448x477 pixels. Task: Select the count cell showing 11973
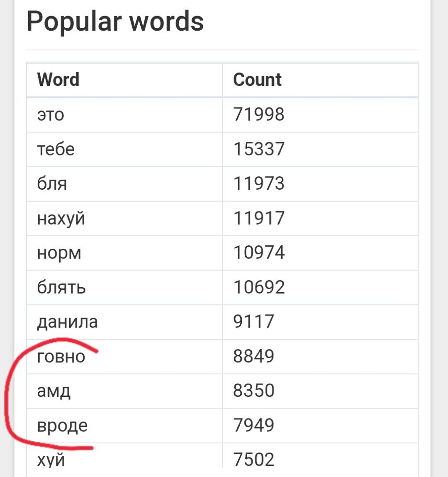pos(259,183)
